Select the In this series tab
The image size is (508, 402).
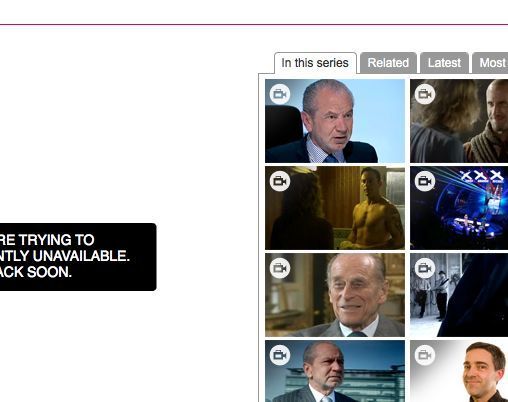(315, 63)
